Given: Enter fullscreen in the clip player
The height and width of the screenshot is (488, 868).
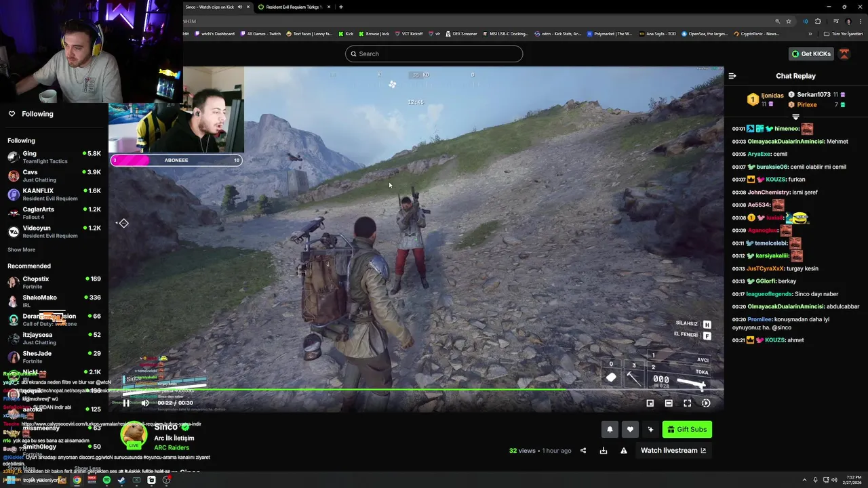Looking at the screenshot, I should pos(688,403).
